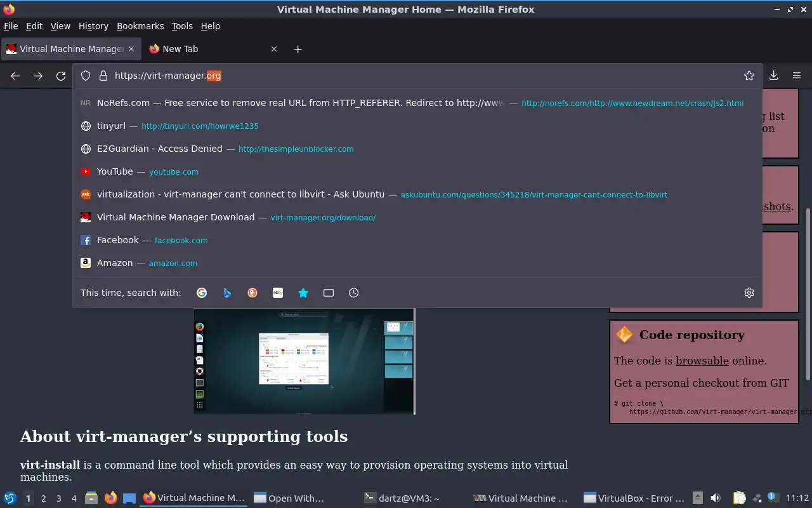Choose the YouTube suggestion
This screenshot has height=508, width=812.
click(417, 171)
